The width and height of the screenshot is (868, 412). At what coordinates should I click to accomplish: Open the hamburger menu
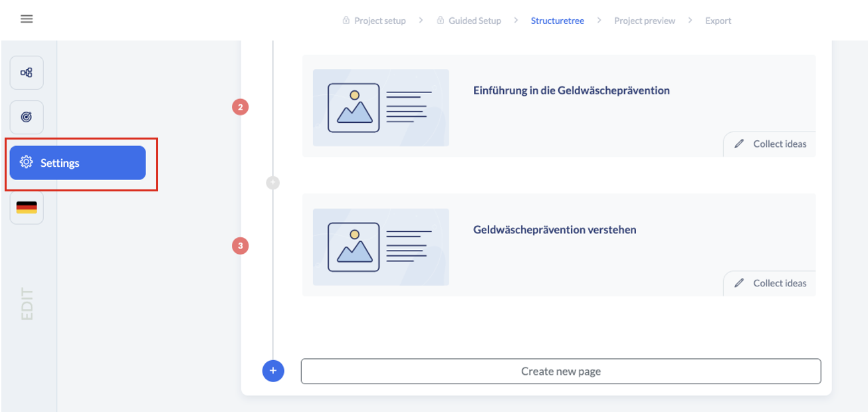tap(27, 19)
